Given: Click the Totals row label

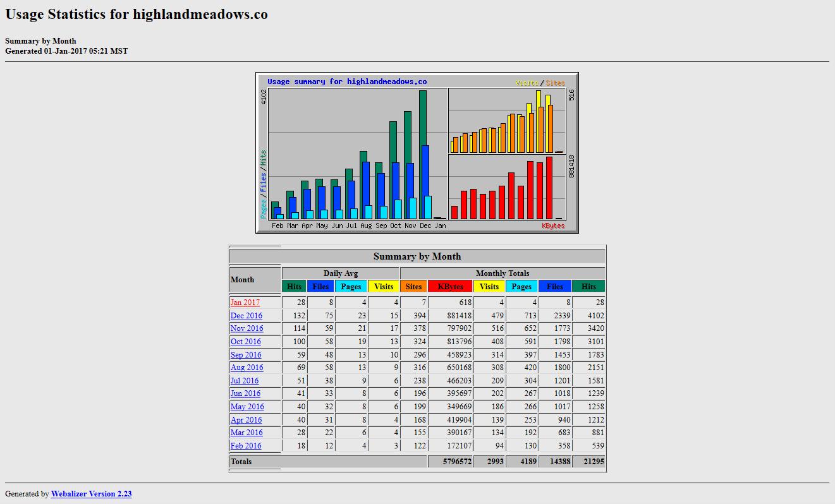Looking at the screenshot, I should pyautogui.click(x=241, y=462).
